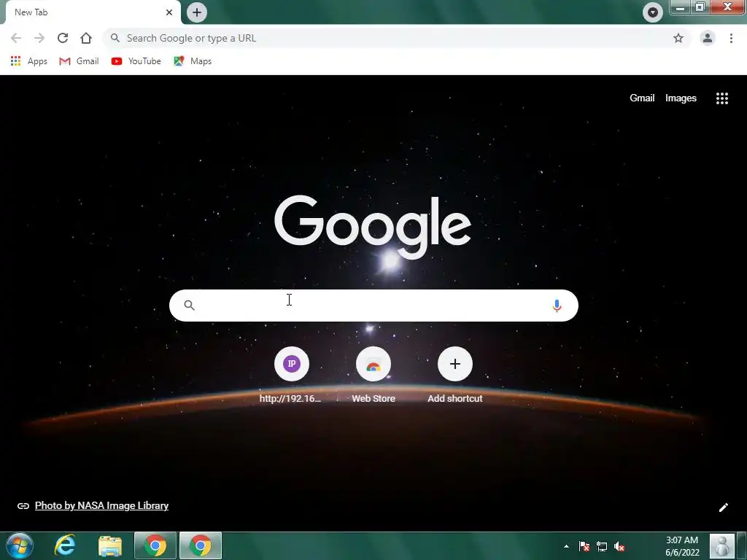
Task: Reload the current page
Action: [x=63, y=38]
